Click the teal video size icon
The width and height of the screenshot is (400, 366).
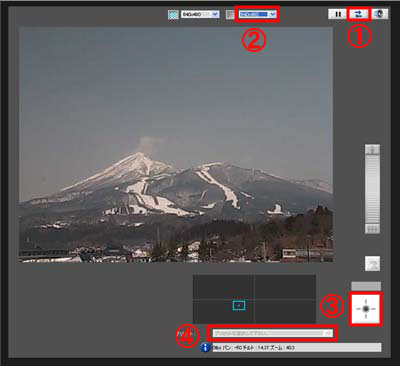click(x=173, y=15)
